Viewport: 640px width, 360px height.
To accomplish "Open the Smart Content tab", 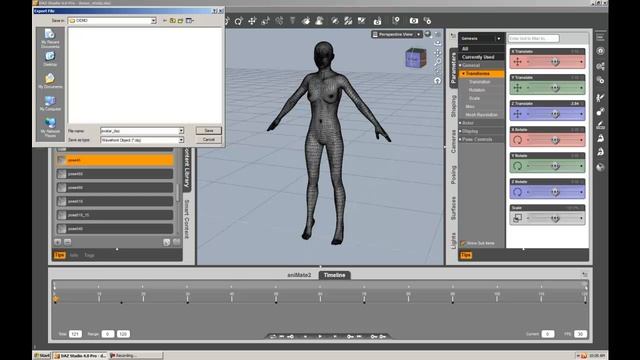I will (187, 219).
